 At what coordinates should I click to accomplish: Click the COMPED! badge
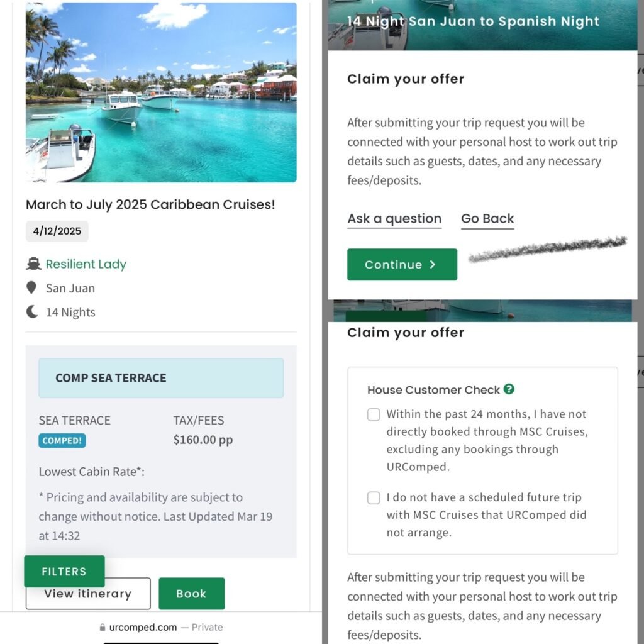coord(62,441)
